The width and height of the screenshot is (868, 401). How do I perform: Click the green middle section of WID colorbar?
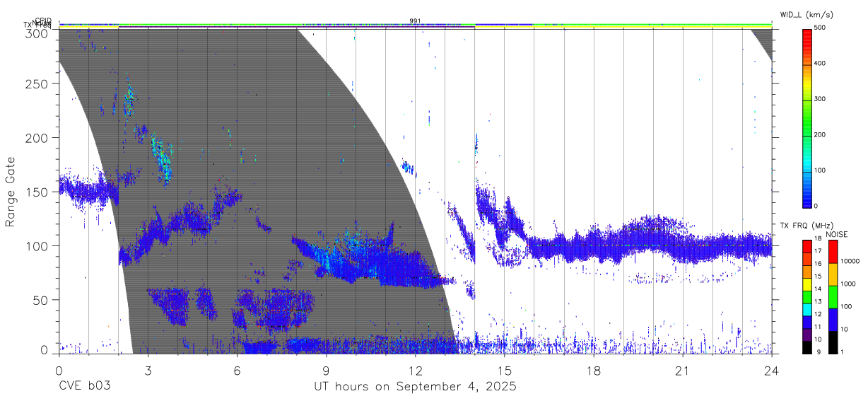(x=807, y=119)
